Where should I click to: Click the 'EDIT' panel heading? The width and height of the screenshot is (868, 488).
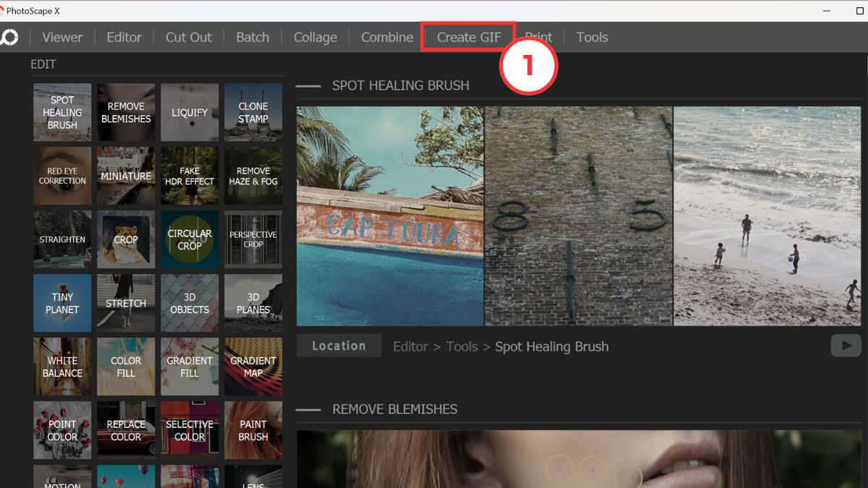point(43,64)
